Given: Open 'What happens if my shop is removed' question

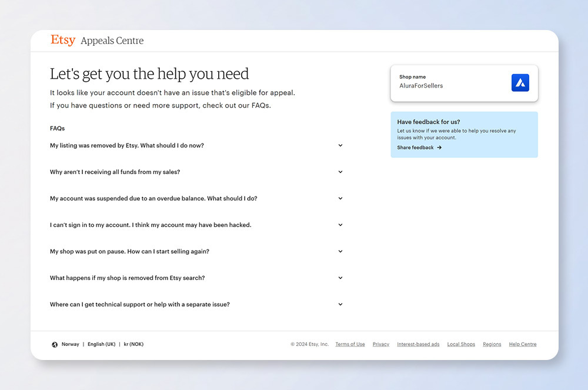Looking at the screenshot, I should coord(127,278).
